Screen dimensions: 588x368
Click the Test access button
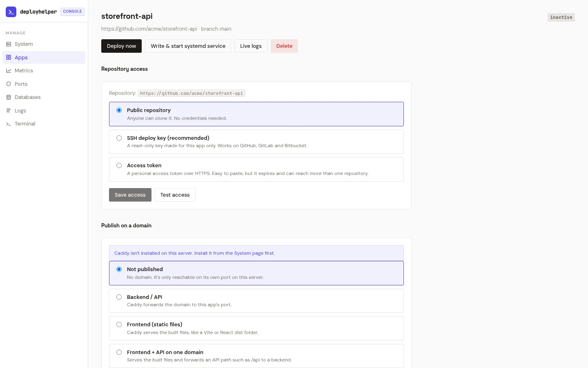click(x=175, y=195)
